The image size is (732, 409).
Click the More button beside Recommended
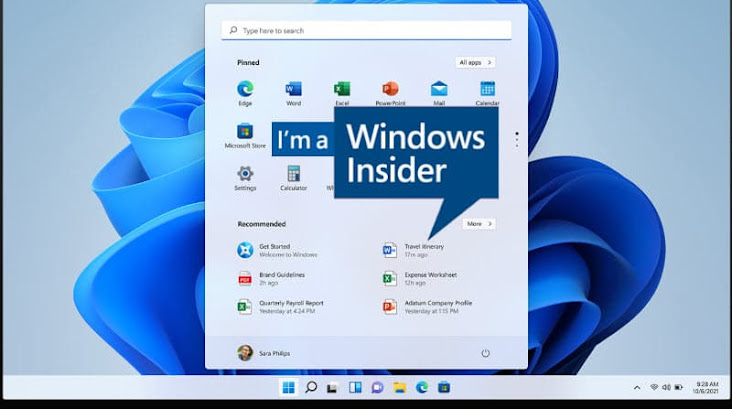coord(479,224)
